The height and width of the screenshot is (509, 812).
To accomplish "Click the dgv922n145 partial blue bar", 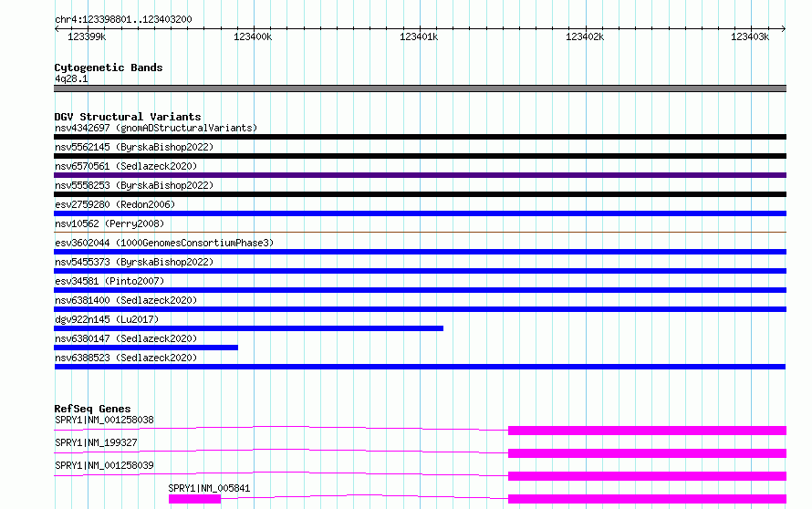I will coord(248,328).
